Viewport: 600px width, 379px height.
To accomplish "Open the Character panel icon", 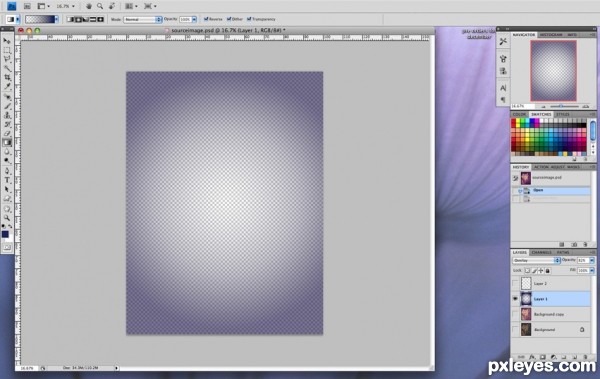I will coord(503,88).
